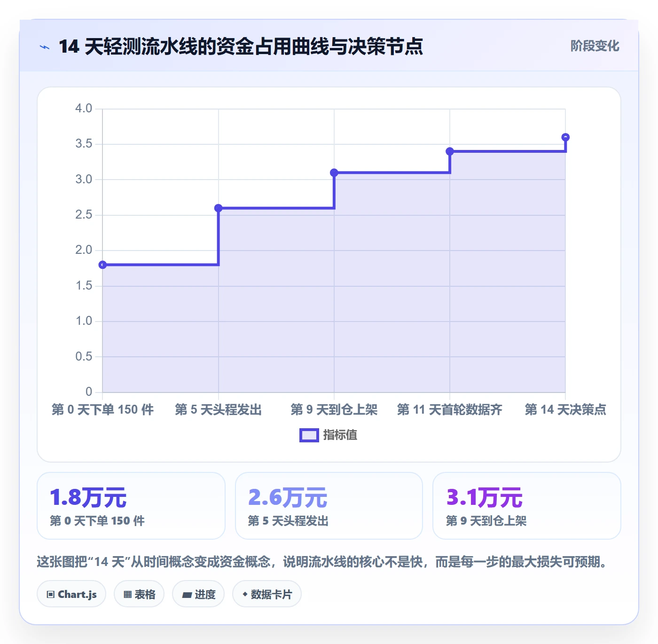Screen dimensions: 658x644
Task: Click the x-axis label 第 5 天头程发出
Action: click(219, 409)
